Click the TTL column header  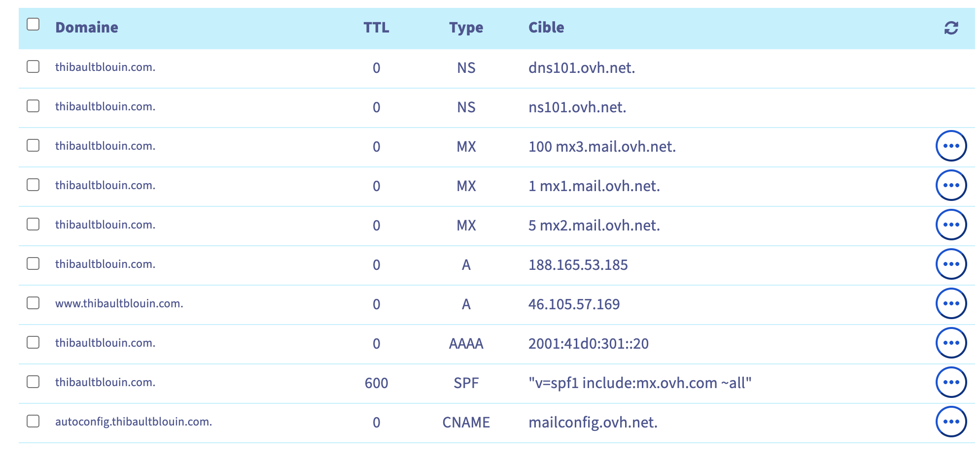[x=376, y=28]
